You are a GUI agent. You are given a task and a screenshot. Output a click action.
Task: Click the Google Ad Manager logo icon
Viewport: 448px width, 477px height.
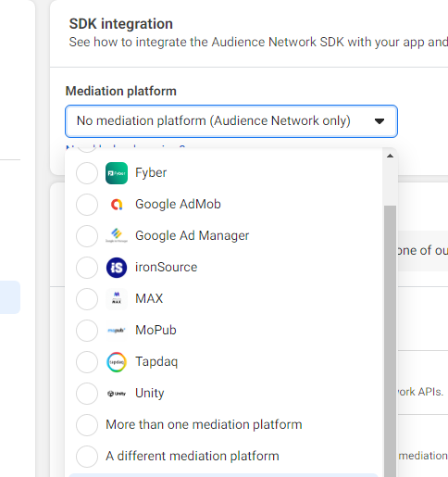coord(117,236)
